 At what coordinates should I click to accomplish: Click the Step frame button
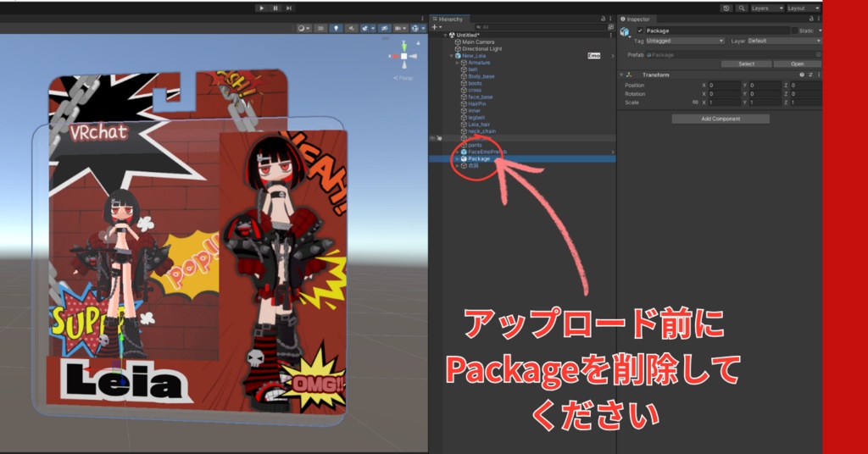(x=289, y=8)
